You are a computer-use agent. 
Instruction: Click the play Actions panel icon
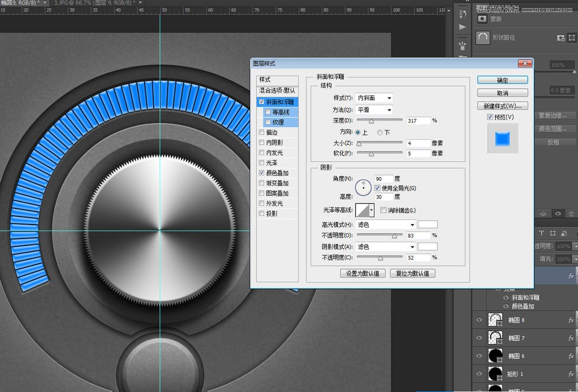(x=462, y=27)
